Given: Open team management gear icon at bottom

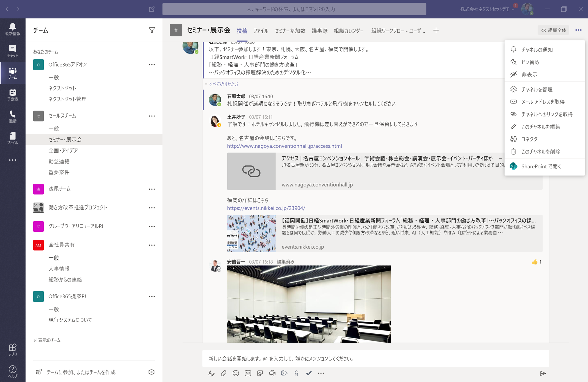Looking at the screenshot, I should point(151,372).
